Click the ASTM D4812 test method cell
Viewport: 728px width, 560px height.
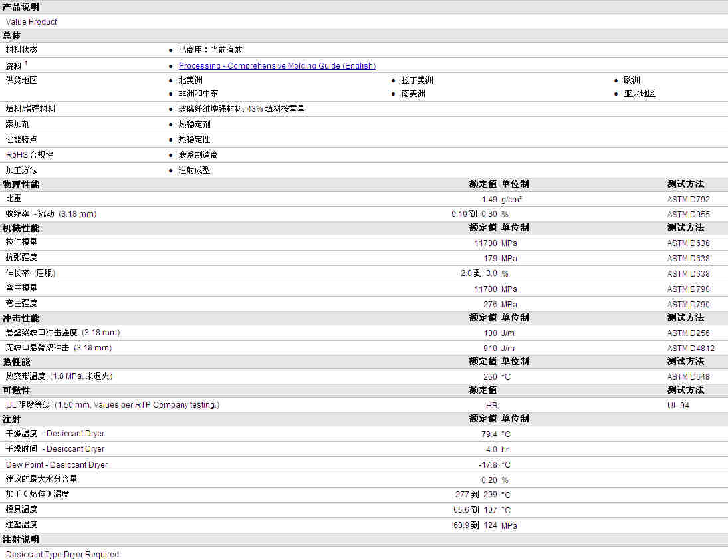click(691, 348)
